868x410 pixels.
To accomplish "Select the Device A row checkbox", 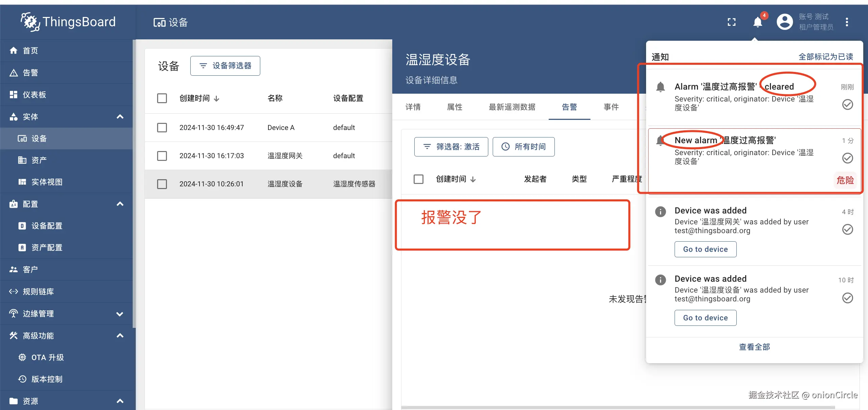I will [x=162, y=128].
